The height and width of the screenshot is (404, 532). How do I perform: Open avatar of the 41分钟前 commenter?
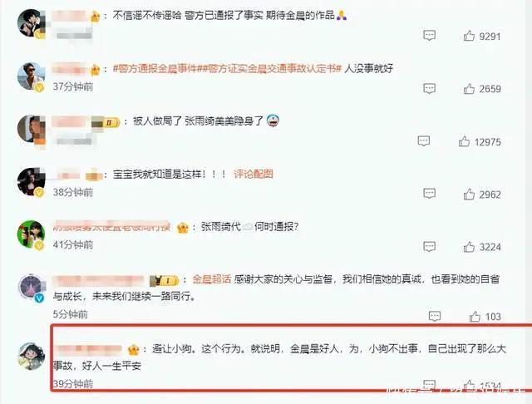click(x=31, y=234)
